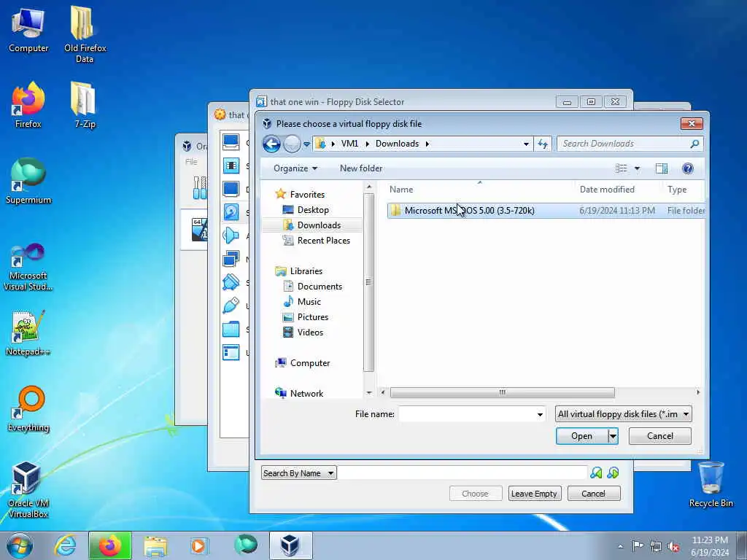Expand the address bar previous locations dropdown
Image resolution: width=747 pixels, height=560 pixels.
coord(526,144)
